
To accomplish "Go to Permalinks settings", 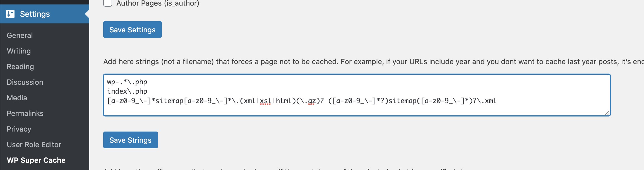I will click(x=25, y=113).
